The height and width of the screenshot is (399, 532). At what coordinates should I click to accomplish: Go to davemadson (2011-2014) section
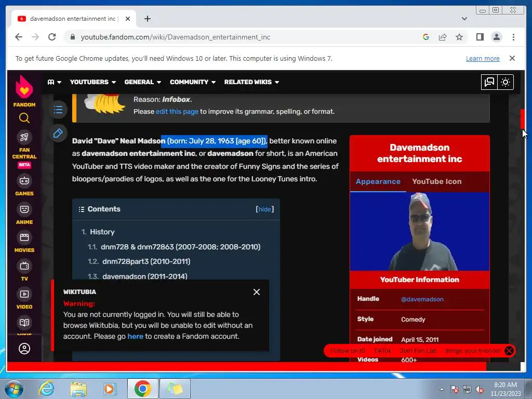[x=145, y=276]
